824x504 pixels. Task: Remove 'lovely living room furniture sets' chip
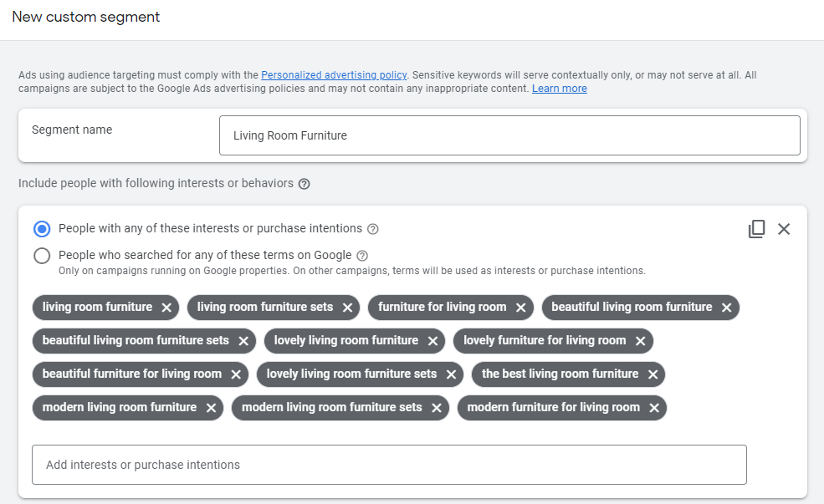(x=451, y=374)
